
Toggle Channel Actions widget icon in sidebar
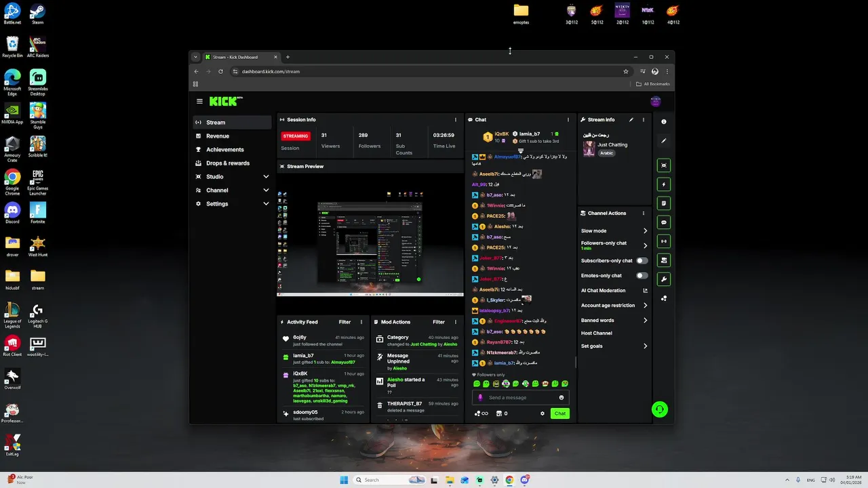click(664, 260)
